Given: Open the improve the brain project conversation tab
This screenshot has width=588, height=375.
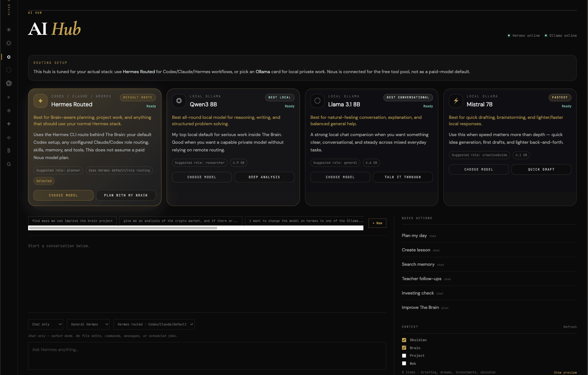Looking at the screenshot, I should pyautogui.click(x=72, y=221).
